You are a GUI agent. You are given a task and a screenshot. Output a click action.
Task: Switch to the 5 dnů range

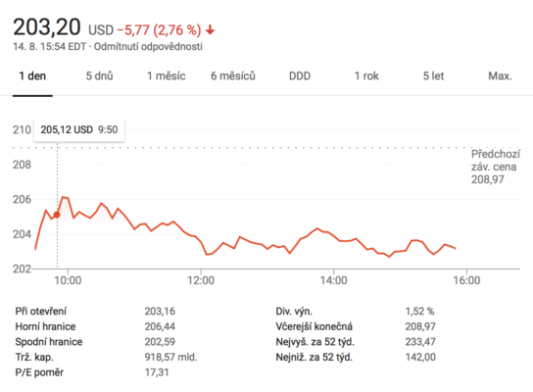click(x=99, y=75)
